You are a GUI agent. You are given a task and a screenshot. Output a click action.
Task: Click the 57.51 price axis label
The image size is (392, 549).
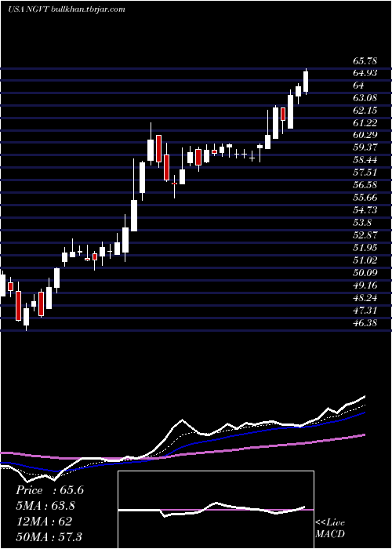365,173
